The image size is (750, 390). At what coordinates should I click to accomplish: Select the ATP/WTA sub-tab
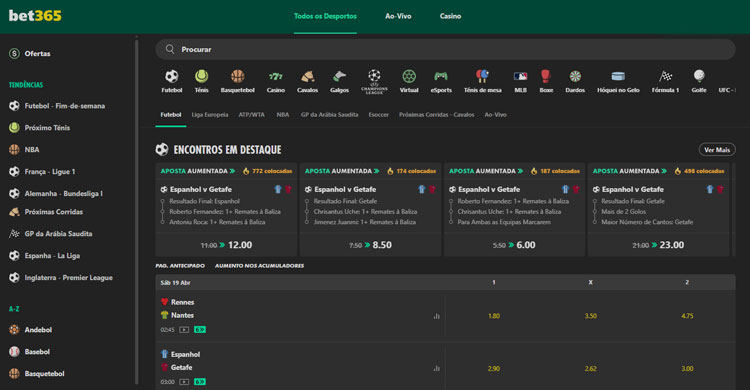click(x=251, y=115)
